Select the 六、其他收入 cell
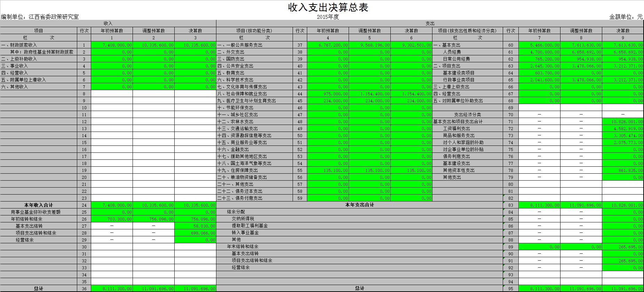Screen dimensions: 644x292 (x=39, y=87)
